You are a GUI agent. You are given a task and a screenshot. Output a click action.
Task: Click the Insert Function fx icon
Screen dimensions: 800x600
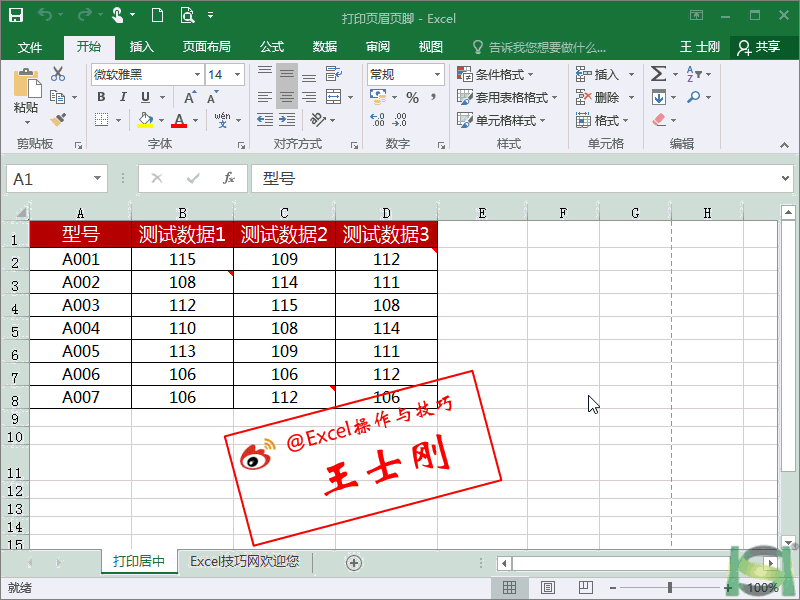pos(229,178)
